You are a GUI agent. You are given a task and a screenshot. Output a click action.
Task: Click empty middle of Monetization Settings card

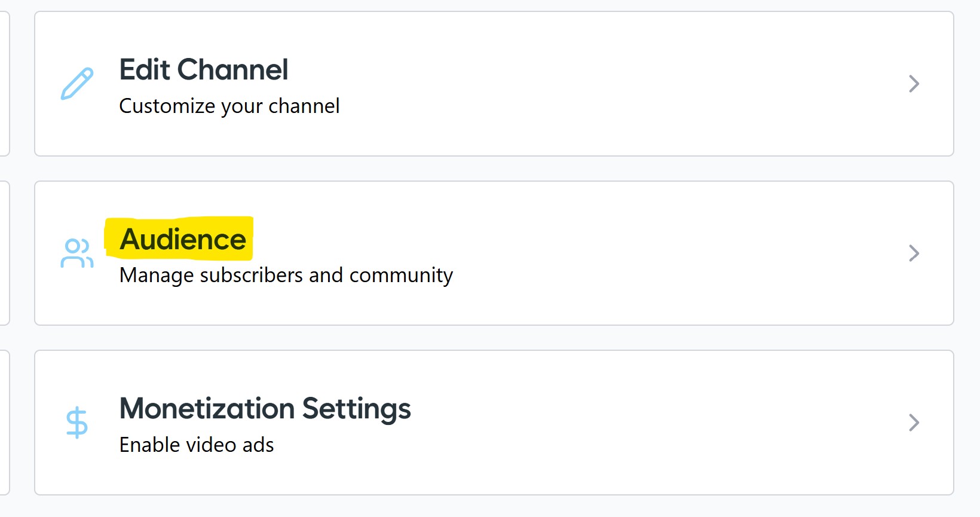coord(627,423)
